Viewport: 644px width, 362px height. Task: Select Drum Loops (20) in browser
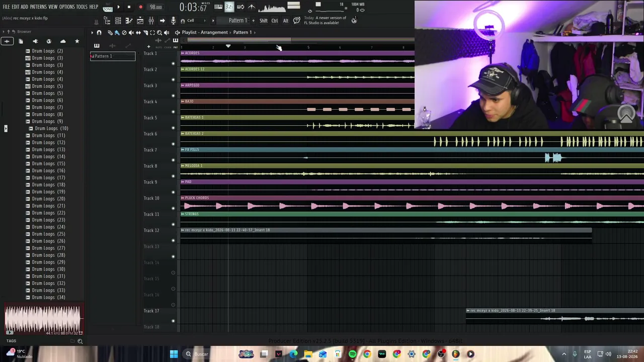[48, 199]
